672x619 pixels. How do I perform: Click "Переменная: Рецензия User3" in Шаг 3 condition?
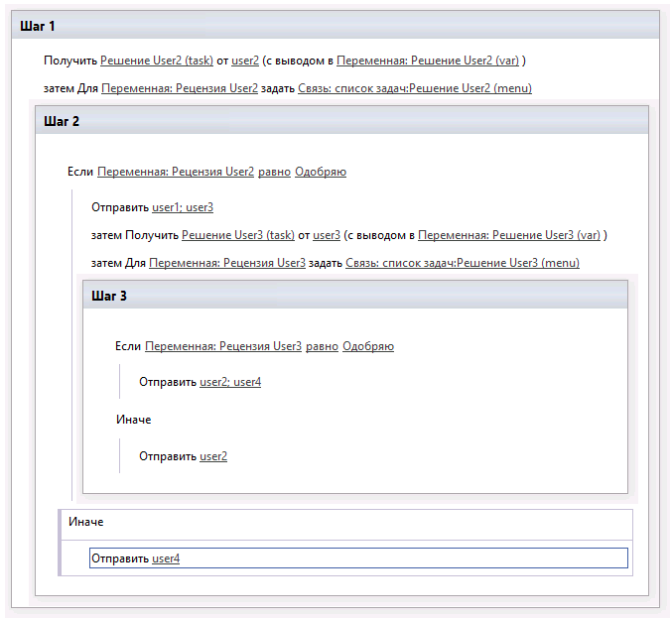click(223, 346)
